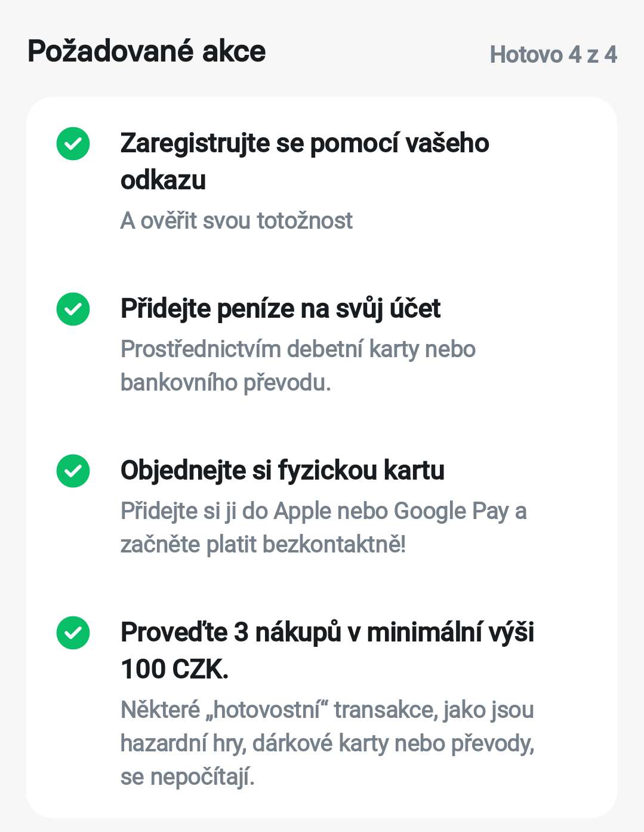
Task: Click the Některé hotovostní transakce note
Action: (x=327, y=711)
